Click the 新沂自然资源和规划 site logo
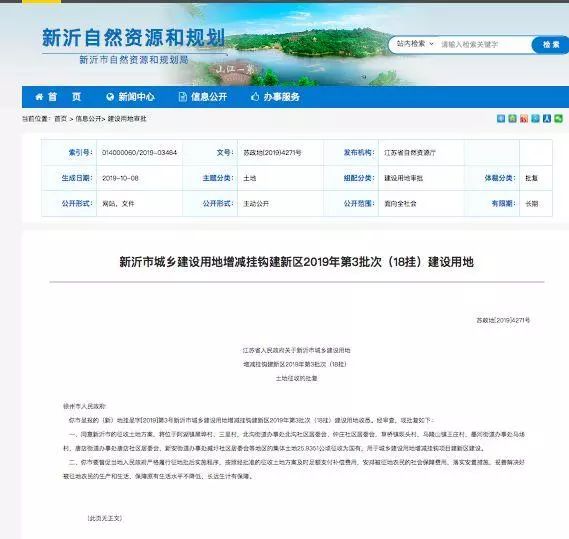This screenshot has width=569, height=539. tap(134, 38)
